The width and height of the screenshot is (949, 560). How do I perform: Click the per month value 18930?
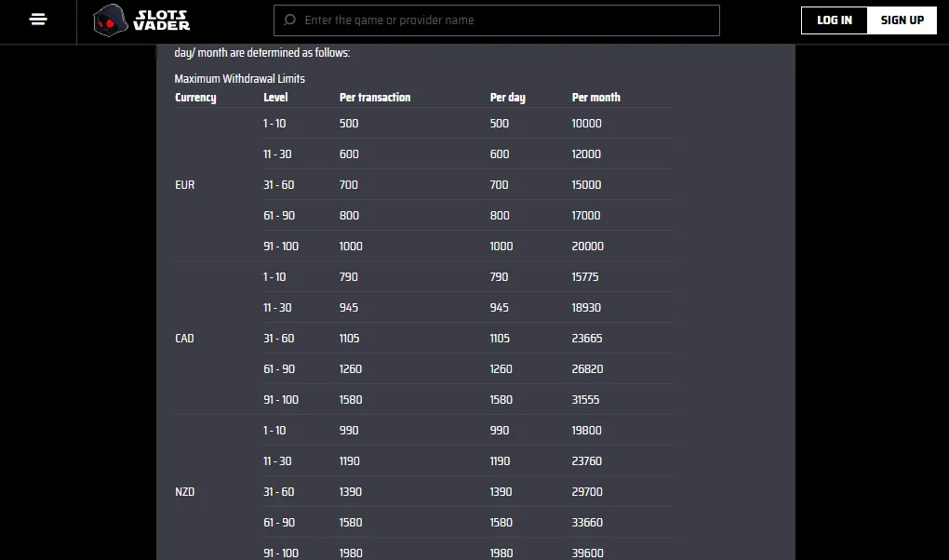click(x=586, y=308)
